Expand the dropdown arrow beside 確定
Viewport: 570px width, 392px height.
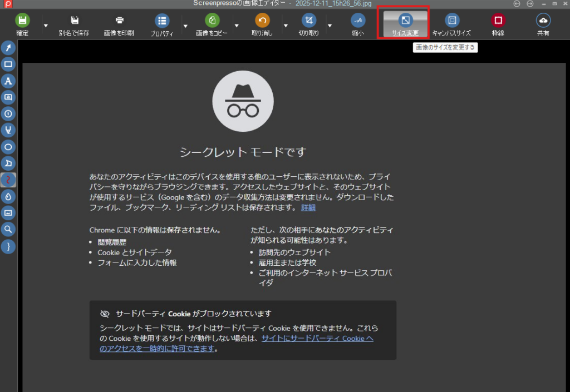point(46,25)
